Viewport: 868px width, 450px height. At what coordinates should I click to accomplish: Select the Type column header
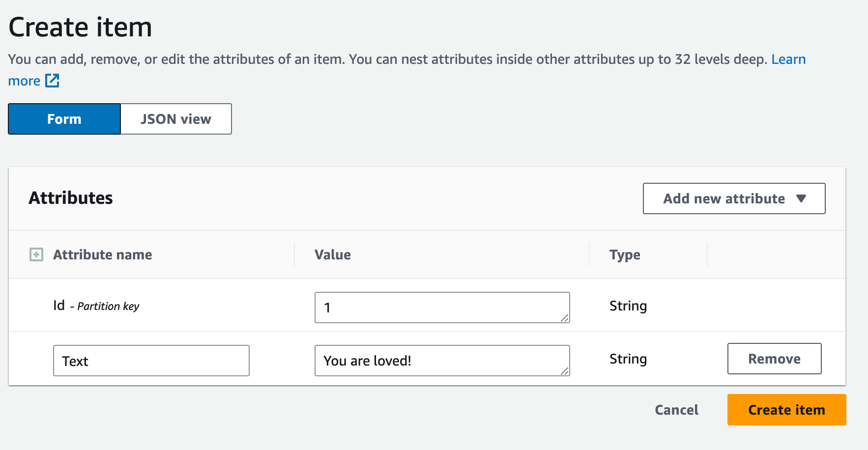point(625,254)
